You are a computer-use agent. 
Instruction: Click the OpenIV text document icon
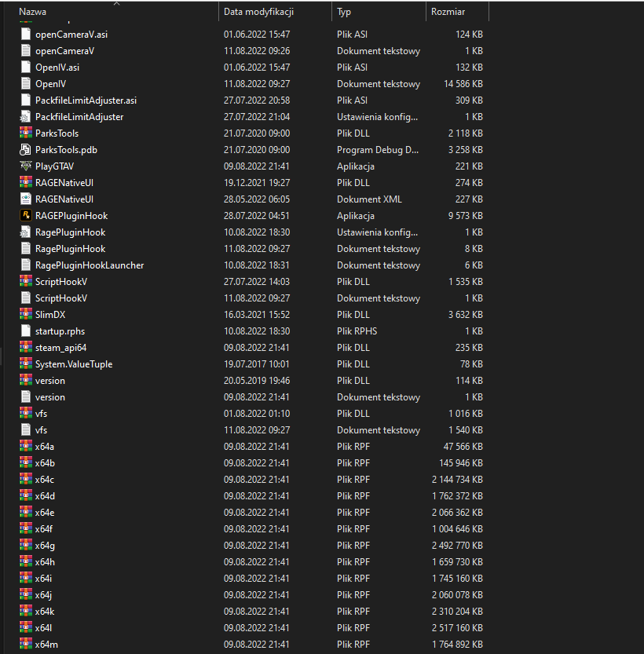(26, 84)
